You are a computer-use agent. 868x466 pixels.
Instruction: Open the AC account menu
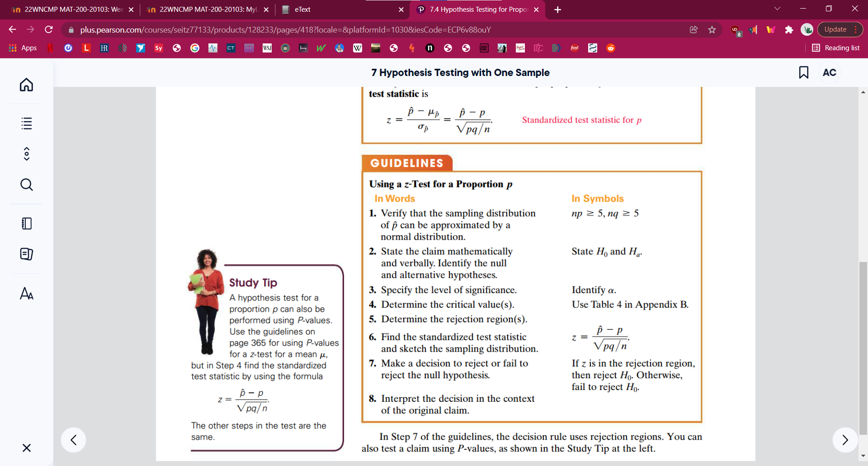(830, 72)
